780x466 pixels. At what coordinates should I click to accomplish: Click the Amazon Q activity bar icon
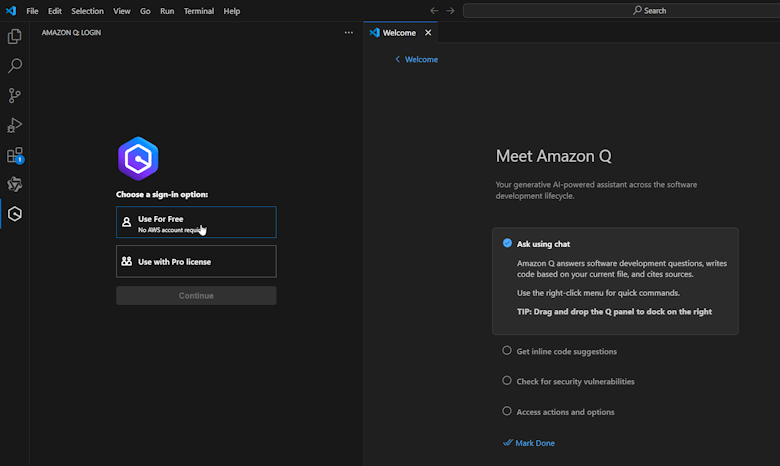tap(15, 214)
